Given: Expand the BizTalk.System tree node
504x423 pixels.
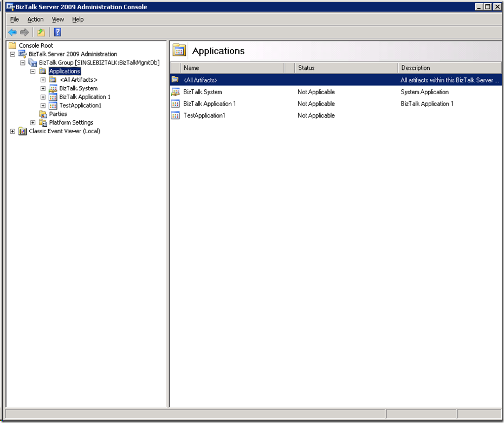Looking at the screenshot, I should click(43, 88).
